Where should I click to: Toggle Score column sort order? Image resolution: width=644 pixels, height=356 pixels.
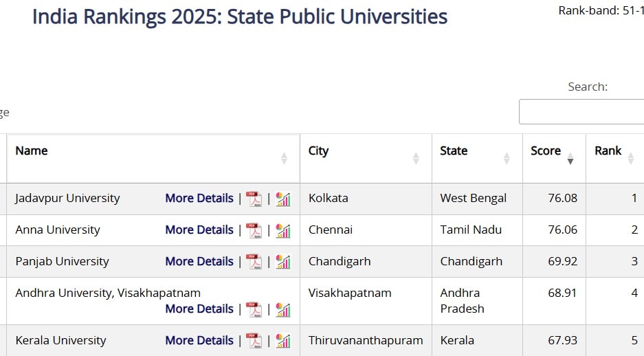pyautogui.click(x=570, y=159)
